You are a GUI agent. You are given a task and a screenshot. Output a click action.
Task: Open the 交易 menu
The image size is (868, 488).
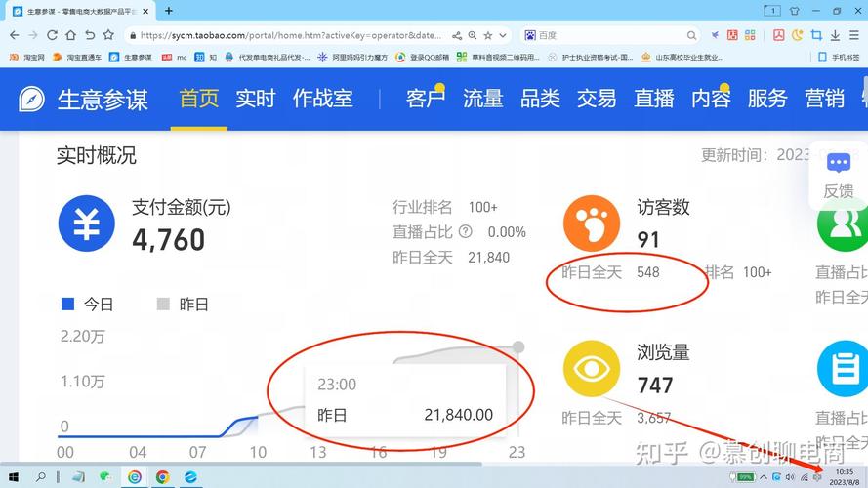(597, 99)
